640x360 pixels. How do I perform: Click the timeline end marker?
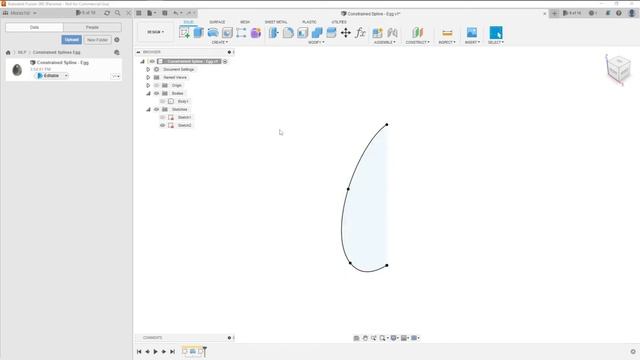(x=205, y=351)
